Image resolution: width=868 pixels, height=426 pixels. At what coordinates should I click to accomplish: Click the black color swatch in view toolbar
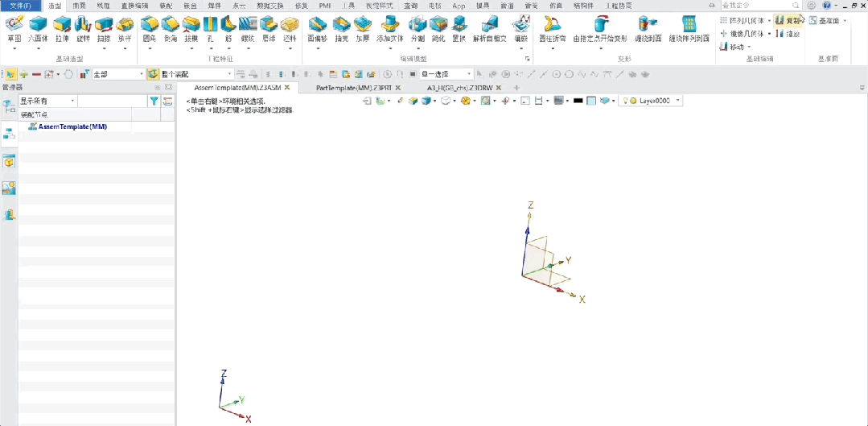[x=578, y=101]
